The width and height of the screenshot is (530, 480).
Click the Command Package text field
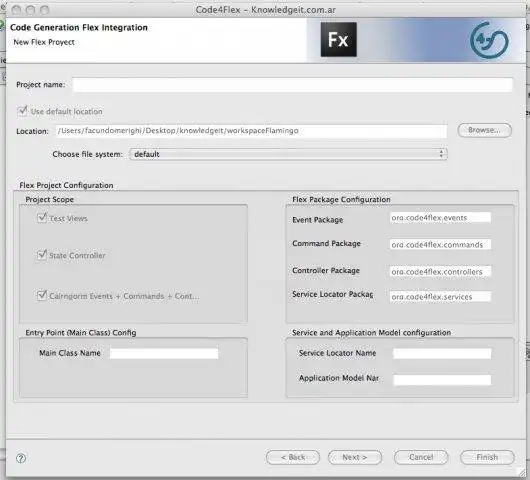tap(440, 244)
